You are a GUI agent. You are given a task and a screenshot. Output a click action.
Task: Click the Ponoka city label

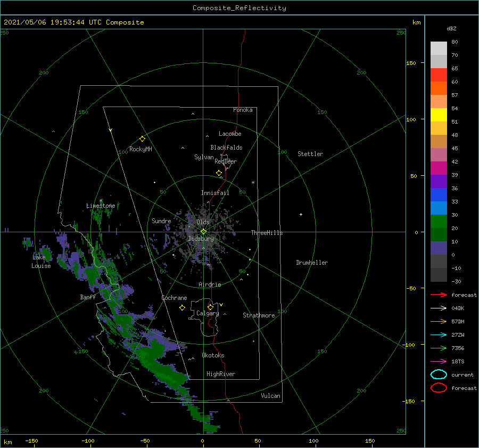tap(243, 110)
